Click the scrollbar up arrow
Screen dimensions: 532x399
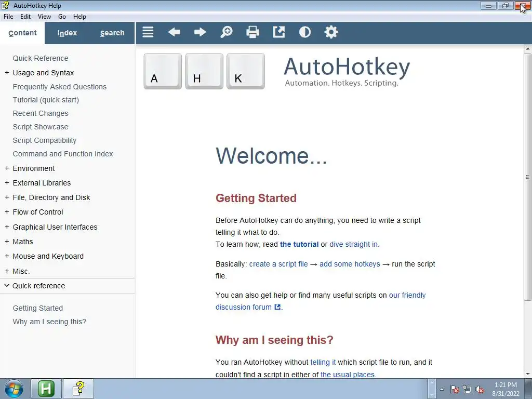click(528, 49)
